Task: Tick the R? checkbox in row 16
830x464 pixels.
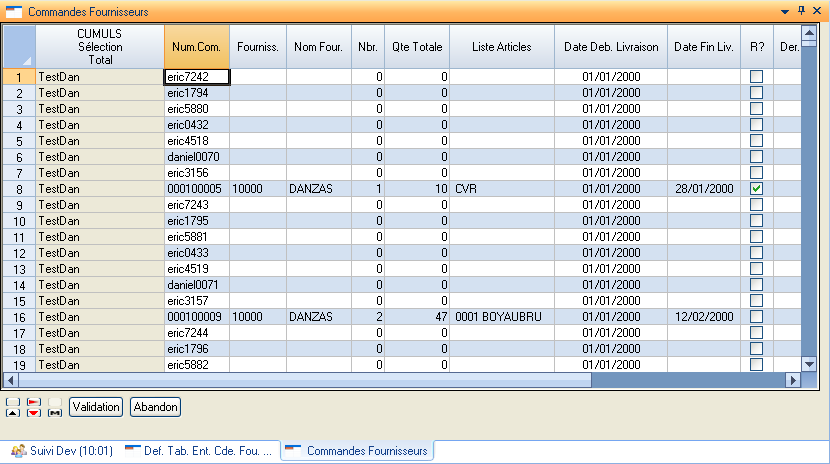Action: (x=757, y=316)
